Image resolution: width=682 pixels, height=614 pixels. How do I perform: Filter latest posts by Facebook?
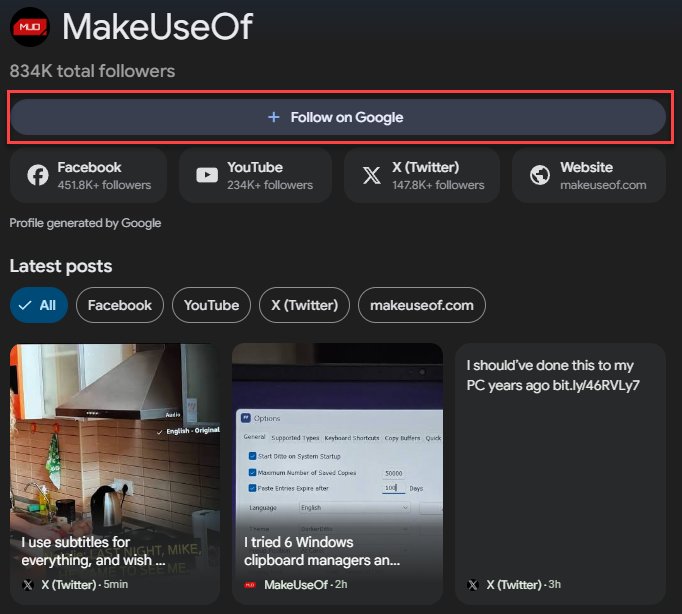click(119, 305)
